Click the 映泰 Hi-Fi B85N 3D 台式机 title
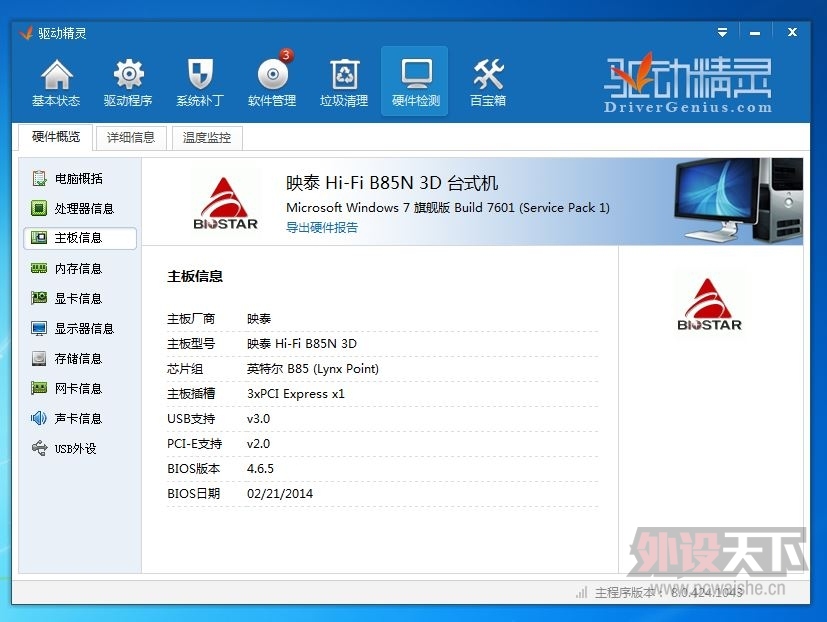 [392, 183]
